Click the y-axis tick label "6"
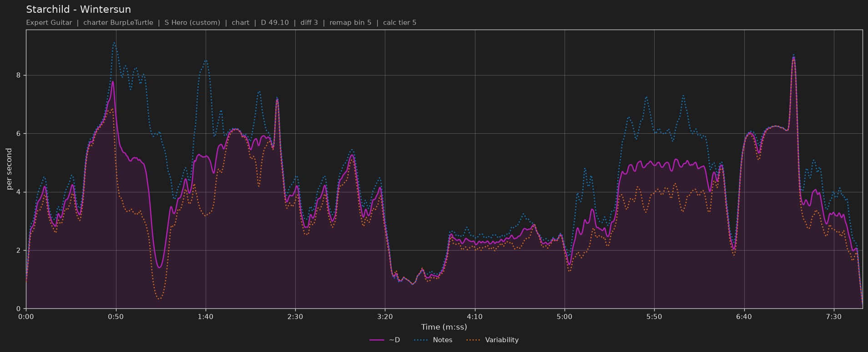The height and width of the screenshot is (352, 868). pos(19,134)
